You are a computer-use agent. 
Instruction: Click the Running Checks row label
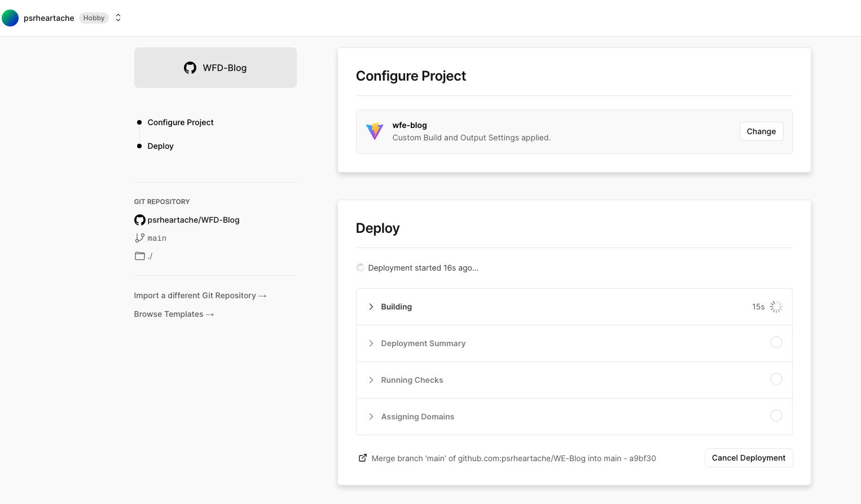pyautogui.click(x=412, y=380)
